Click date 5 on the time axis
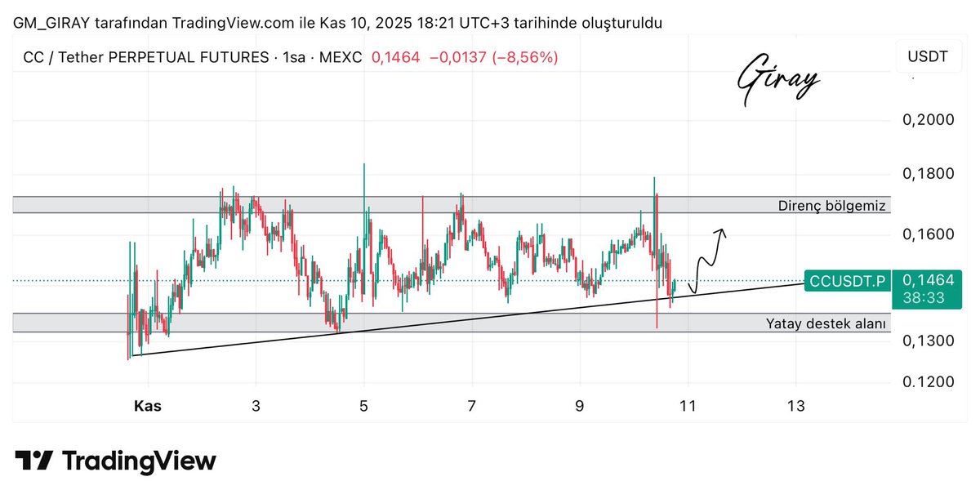This screenshot has height=499, width=980. point(364,406)
